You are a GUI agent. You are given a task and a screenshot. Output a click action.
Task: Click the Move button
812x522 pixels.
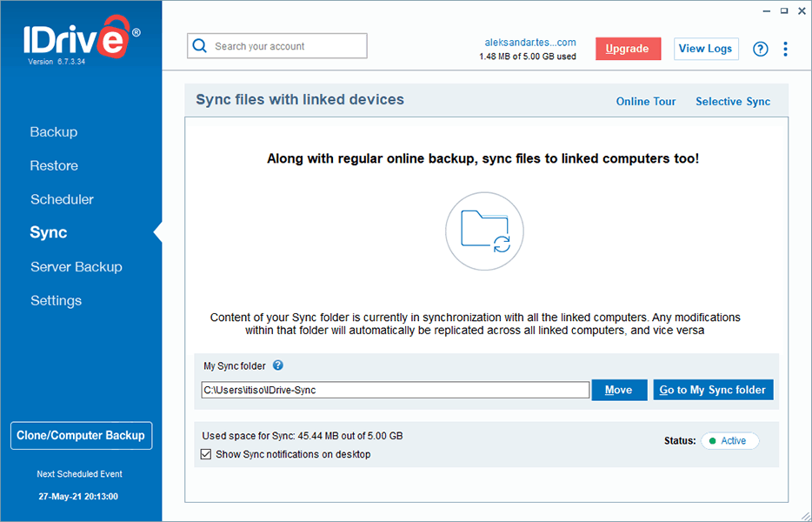click(619, 390)
